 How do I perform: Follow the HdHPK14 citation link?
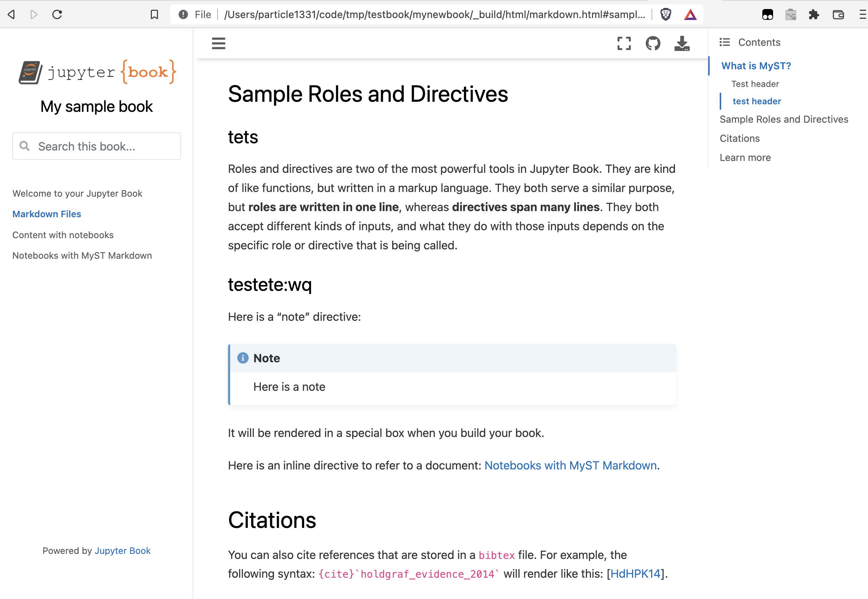tap(635, 573)
